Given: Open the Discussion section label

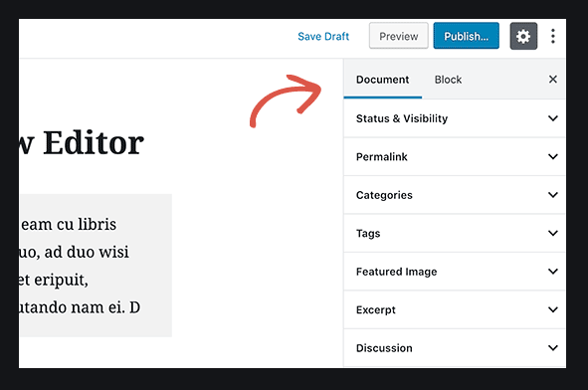Looking at the screenshot, I should tap(384, 348).
